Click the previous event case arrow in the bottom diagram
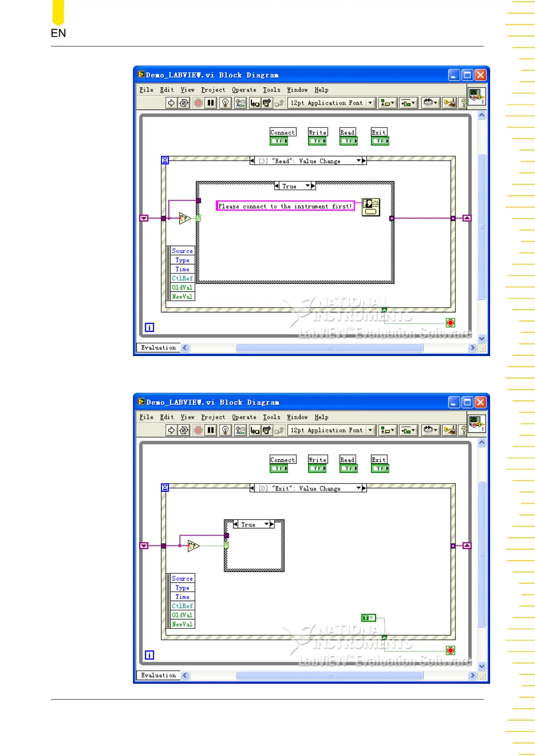The height and width of the screenshot is (756, 535). (252, 488)
